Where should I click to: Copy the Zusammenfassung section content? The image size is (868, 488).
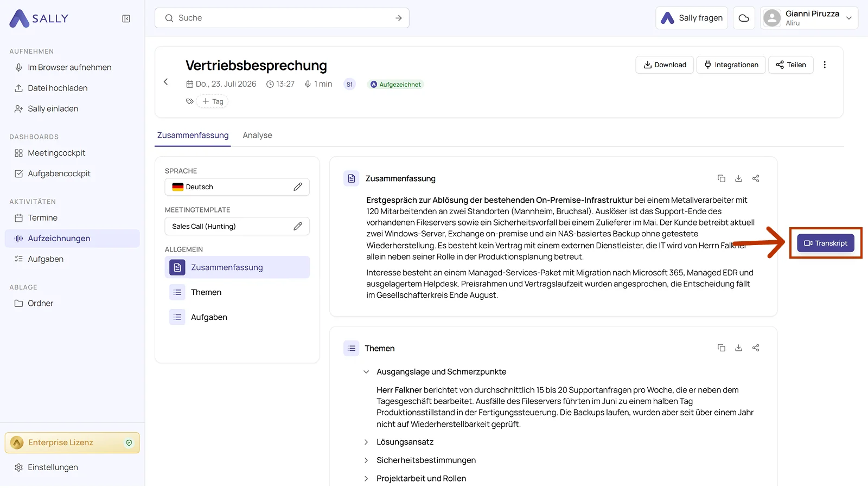[721, 178]
